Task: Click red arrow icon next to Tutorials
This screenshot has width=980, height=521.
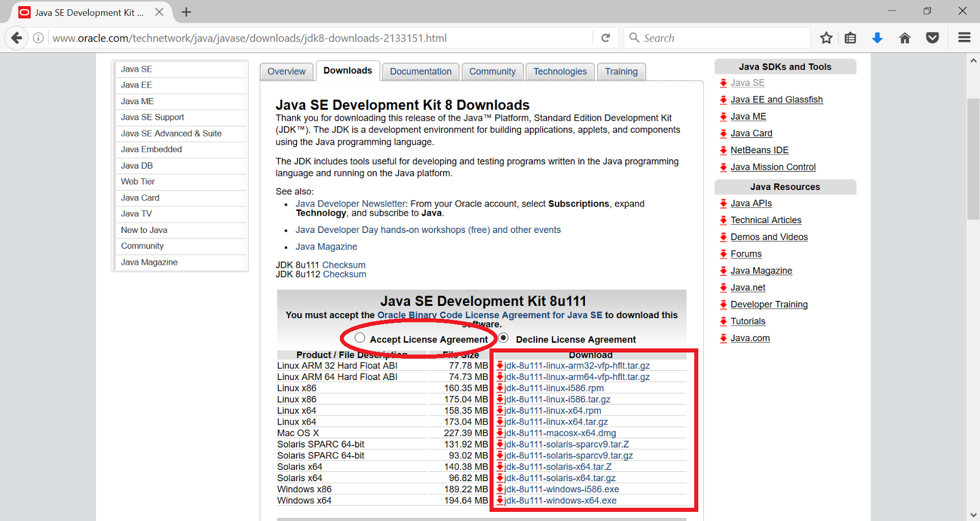Action: pyautogui.click(x=723, y=321)
